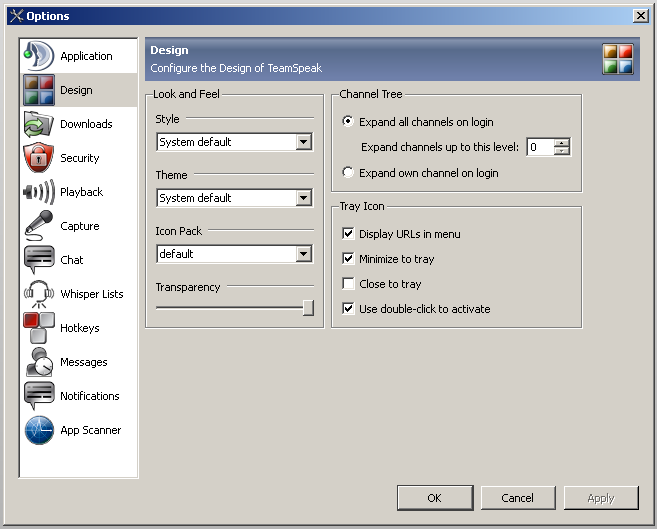Click the OK button
The height and width of the screenshot is (529, 657).
[435, 498]
